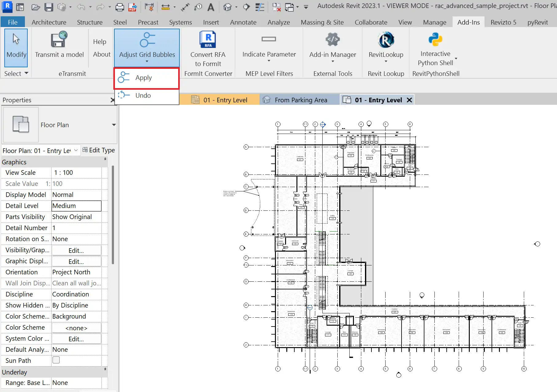Open the Customize Quick Access Toolbar dropdown
The width and height of the screenshot is (557, 392).
(306, 7)
